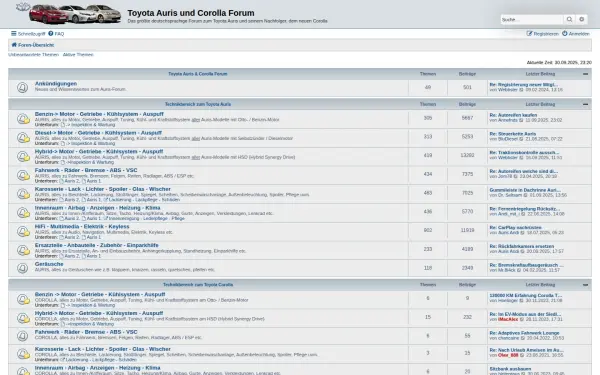View latest post icon beside Olav_888

522,355
